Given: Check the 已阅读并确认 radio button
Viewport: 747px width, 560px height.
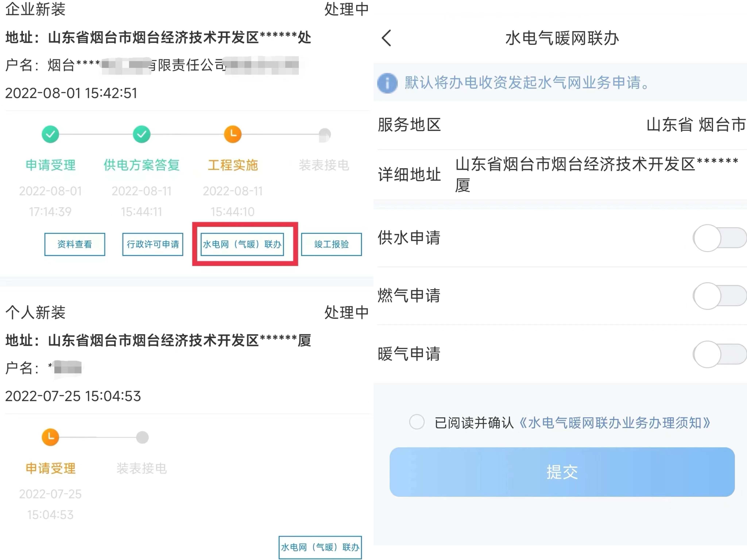Looking at the screenshot, I should 417,422.
